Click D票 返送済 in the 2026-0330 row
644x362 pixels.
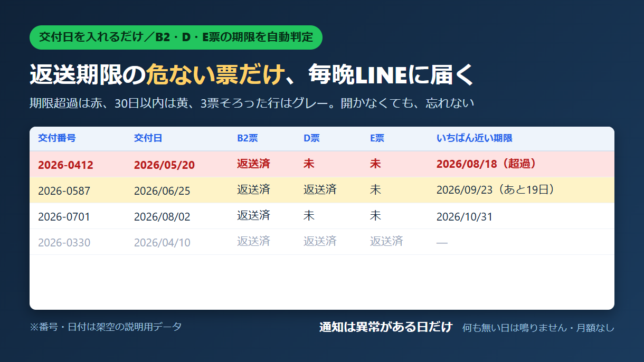click(x=320, y=241)
